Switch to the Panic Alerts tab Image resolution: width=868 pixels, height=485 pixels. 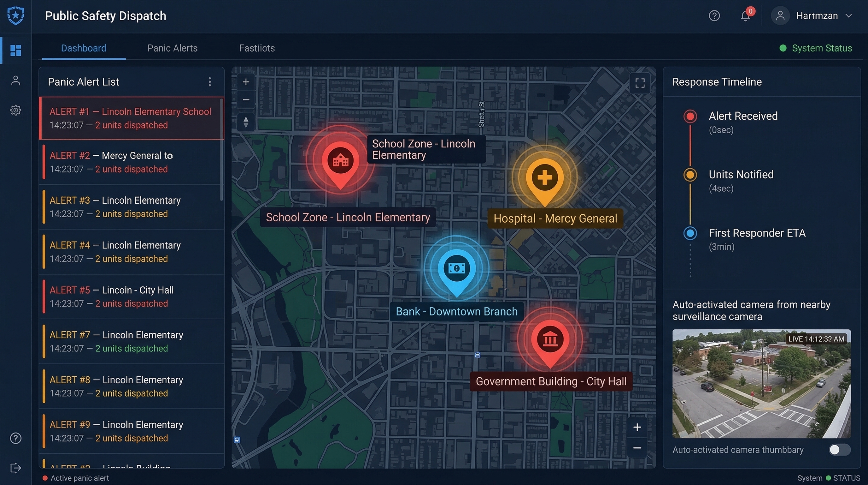click(x=172, y=48)
